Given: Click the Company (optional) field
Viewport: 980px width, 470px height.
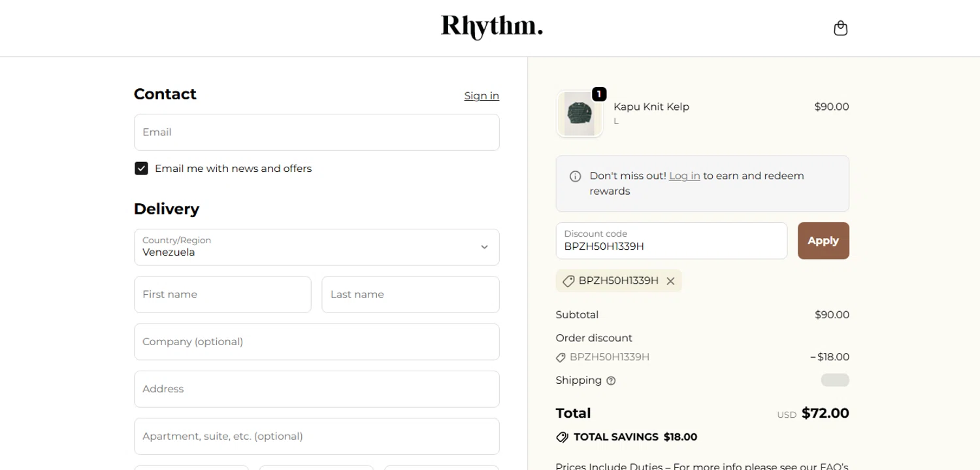Looking at the screenshot, I should click(x=317, y=342).
